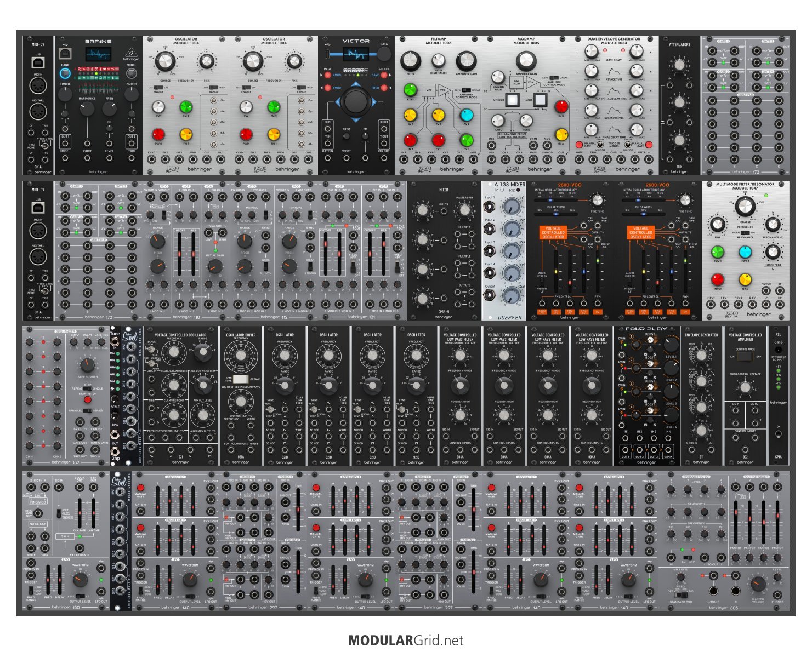Click the Out knob on A-138 Mixer
The image size is (812, 652).
tap(511, 295)
